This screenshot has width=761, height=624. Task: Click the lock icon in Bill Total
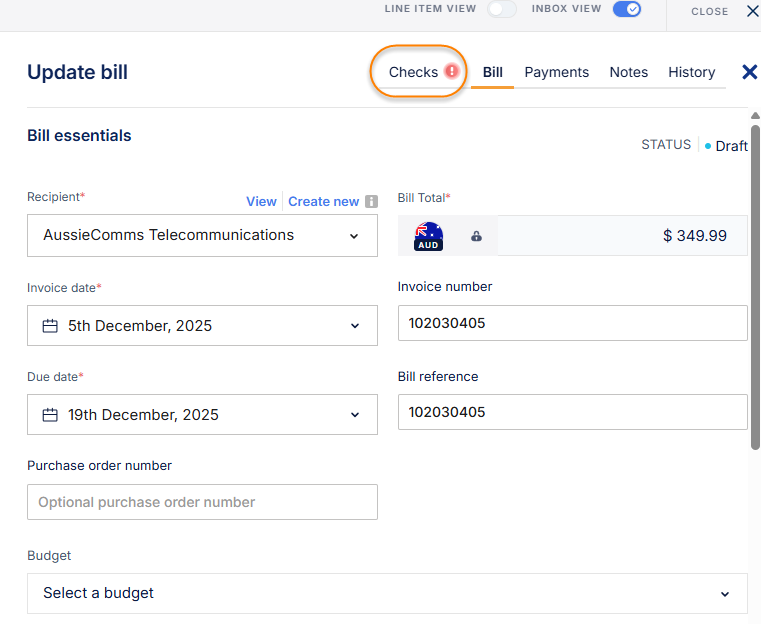pyautogui.click(x=476, y=236)
